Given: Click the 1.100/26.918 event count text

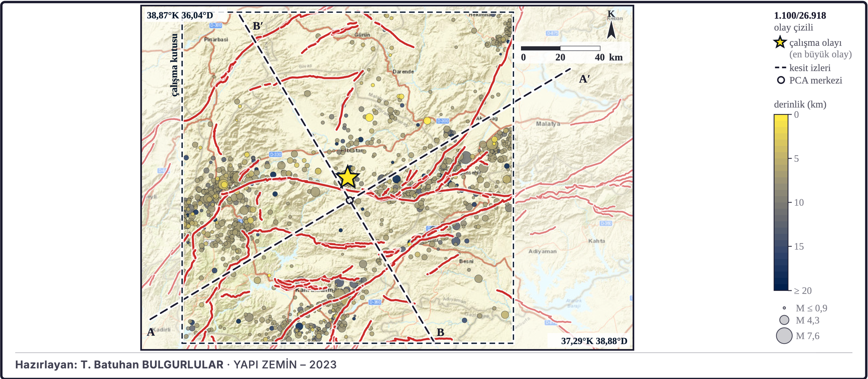Looking at the screenshot, I should coord(800,16).
